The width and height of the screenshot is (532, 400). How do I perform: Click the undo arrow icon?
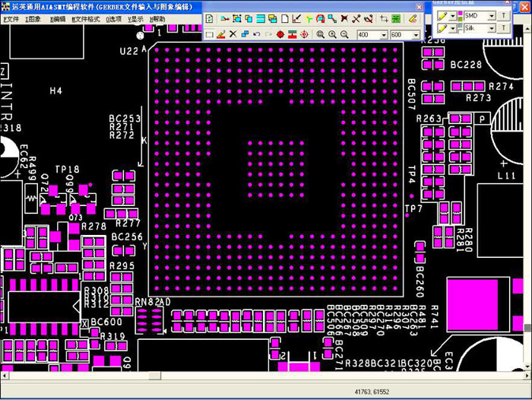[x=257, y=35]
